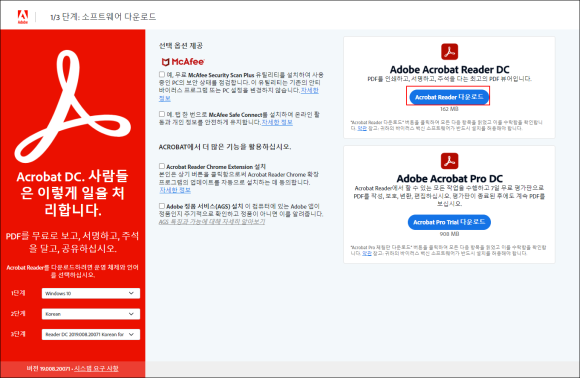Open terms link under Acrobat Pro Trial download
Screen dimensions: 580x378
pyautogui.click(x=367, y=253)
